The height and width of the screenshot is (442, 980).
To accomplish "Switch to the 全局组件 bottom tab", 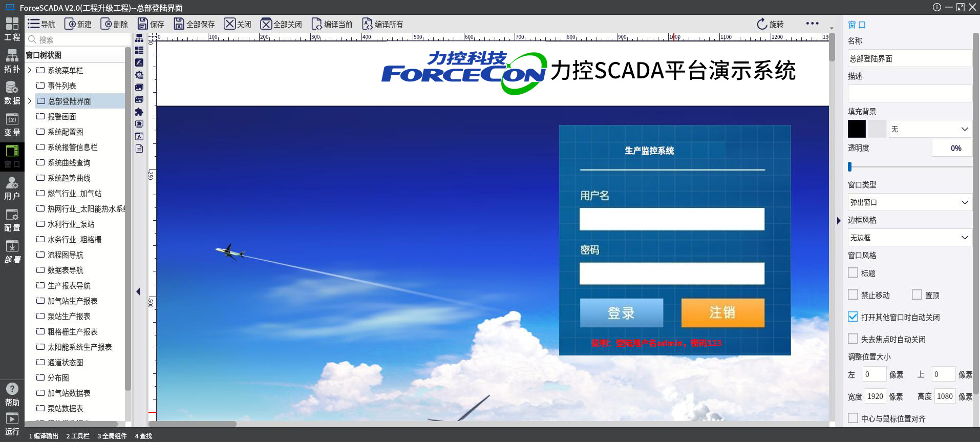I will 112,436.
